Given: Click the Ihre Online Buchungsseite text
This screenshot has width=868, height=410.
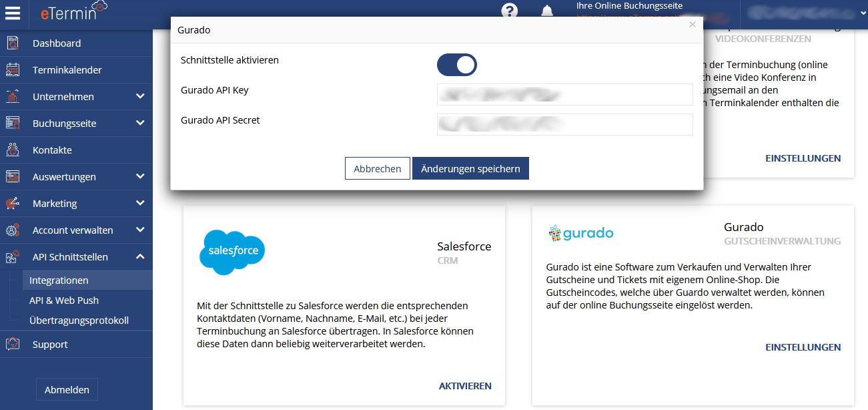Looking at the screenshot, I should click(x=629, y=6).
